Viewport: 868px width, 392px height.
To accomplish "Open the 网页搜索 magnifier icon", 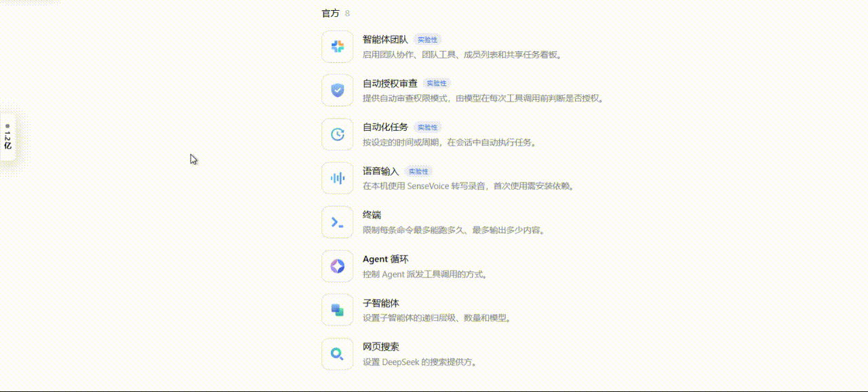I will point(337,354).
